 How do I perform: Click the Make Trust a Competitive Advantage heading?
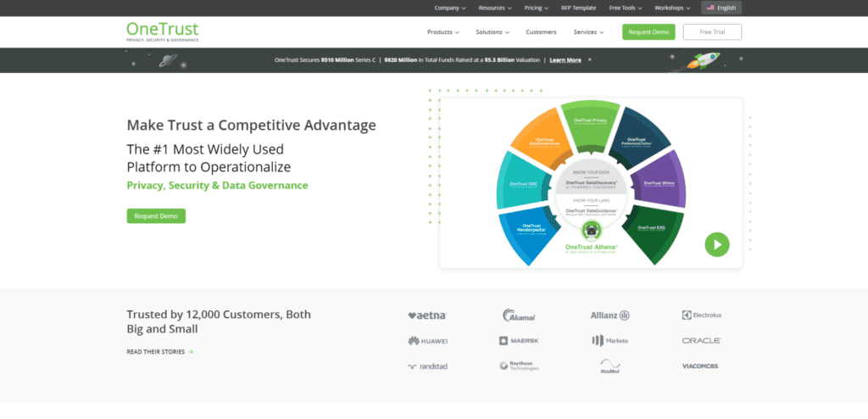(x=251, y=126)
